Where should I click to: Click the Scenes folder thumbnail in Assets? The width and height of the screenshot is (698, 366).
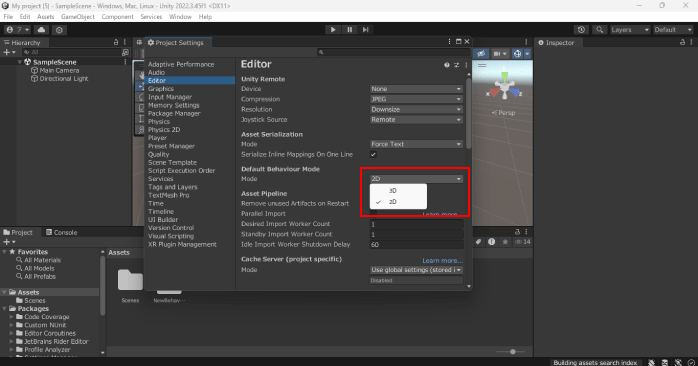(x=130, y=281)
